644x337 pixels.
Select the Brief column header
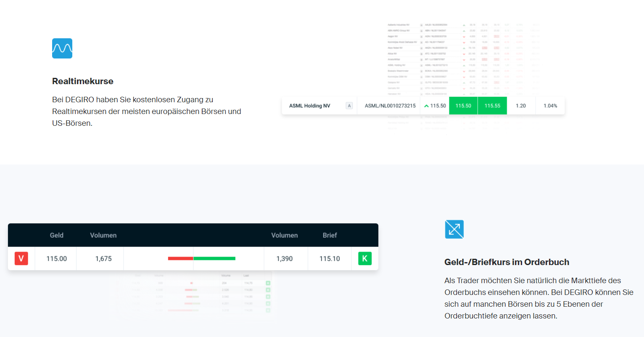pyautogui.click(x=330, y=235)
